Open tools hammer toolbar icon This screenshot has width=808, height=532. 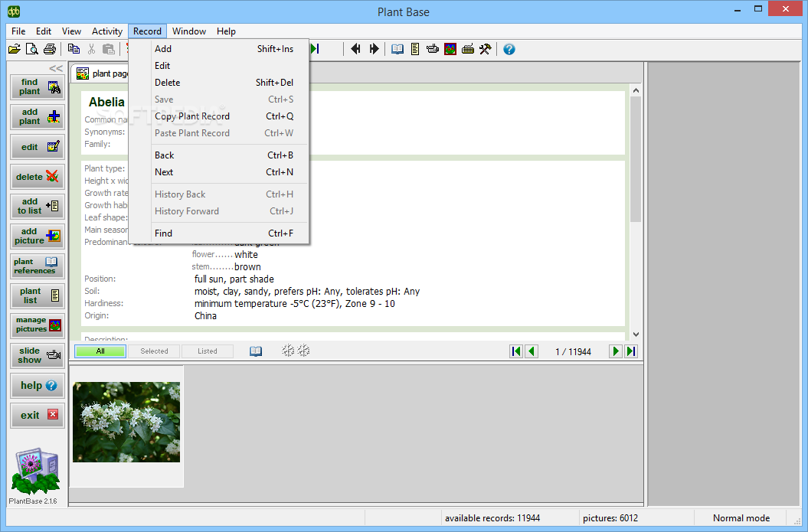pos(486,49)
